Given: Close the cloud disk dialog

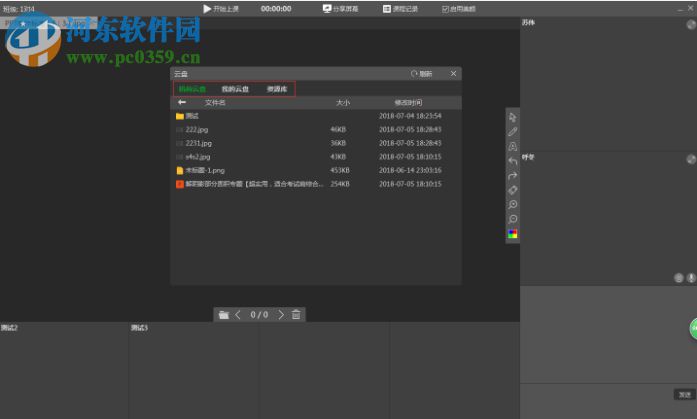Looking at the screenshot, I should 453,73.
